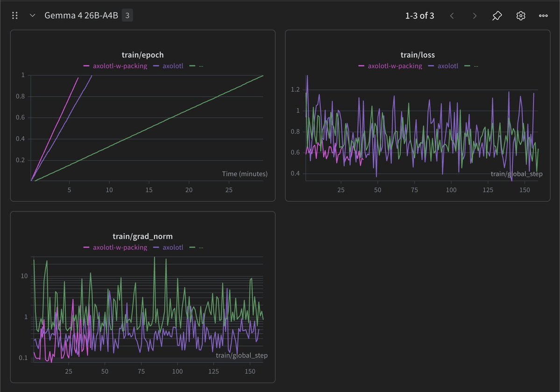The image size is (560, 392).
Task: Click the pink axolotl-w-packing color line in train/grad_norm legend
Action: coord(87,247)
